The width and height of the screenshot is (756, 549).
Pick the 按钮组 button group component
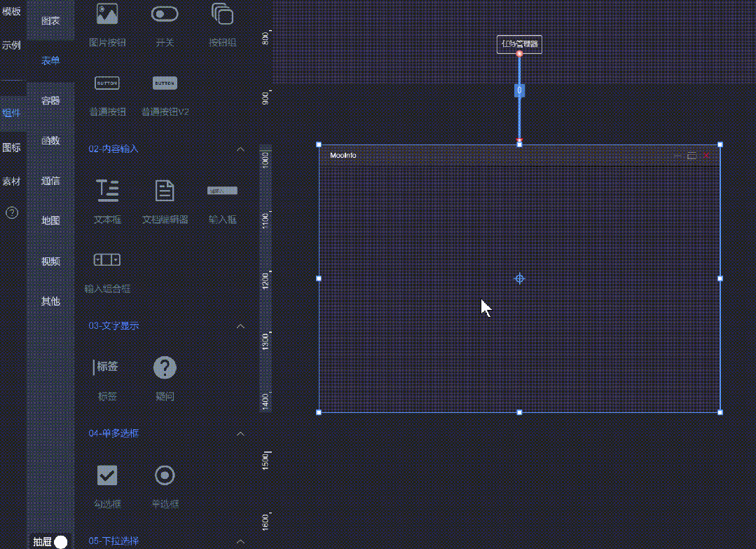click(x=222, y=13)
